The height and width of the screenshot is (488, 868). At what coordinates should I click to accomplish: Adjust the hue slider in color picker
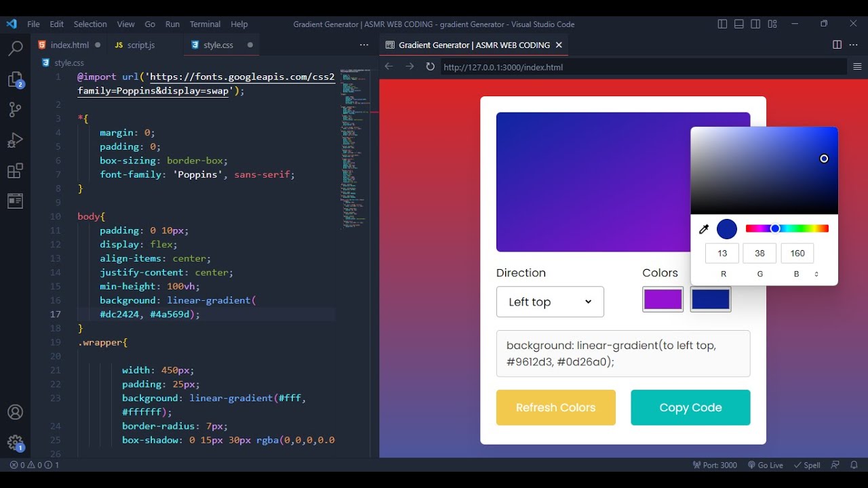[787, 228]
